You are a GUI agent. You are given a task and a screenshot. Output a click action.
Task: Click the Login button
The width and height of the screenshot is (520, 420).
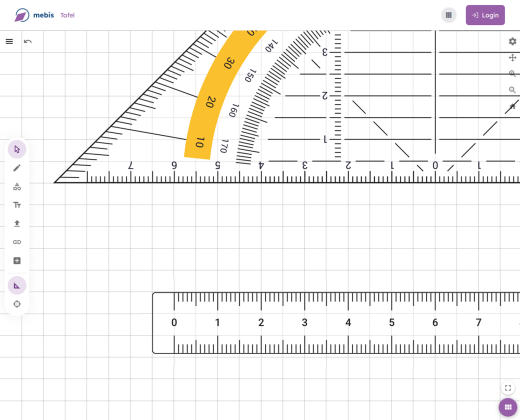point(485,15)
